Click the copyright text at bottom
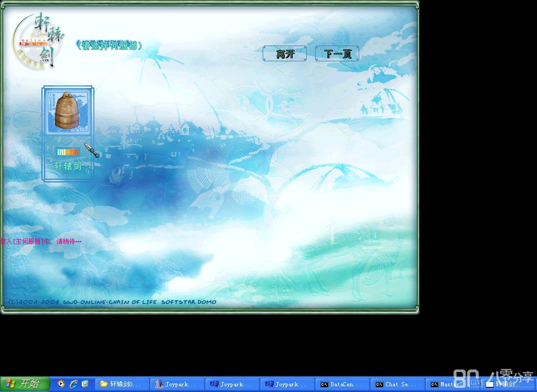537x392 pixels. click(x=111, y=302)
